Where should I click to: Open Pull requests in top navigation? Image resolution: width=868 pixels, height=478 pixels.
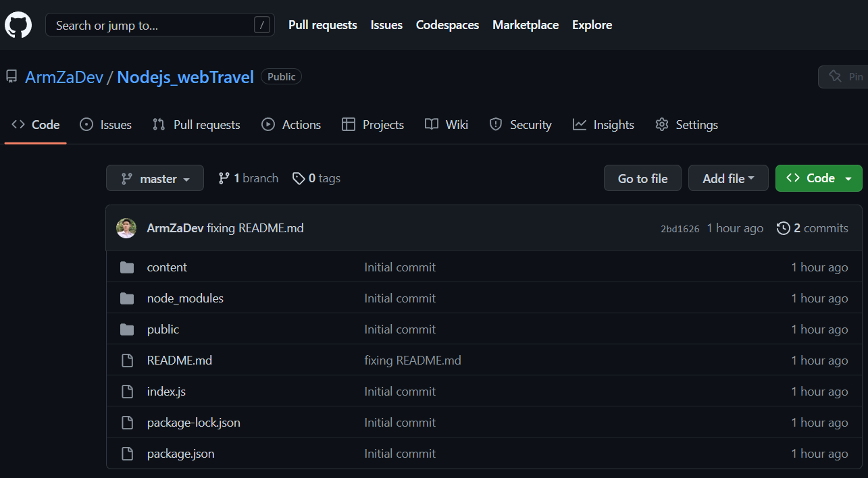coord(323,25)
